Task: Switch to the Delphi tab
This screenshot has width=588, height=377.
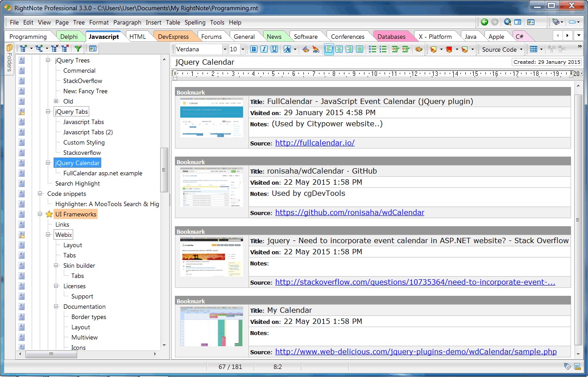Action: [x=69, y=37]
